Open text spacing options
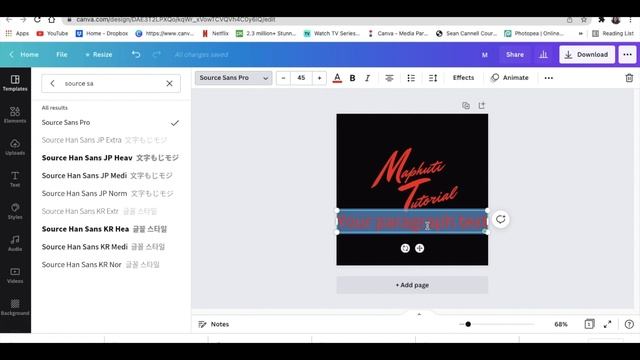640x360 pixels. 433,78
